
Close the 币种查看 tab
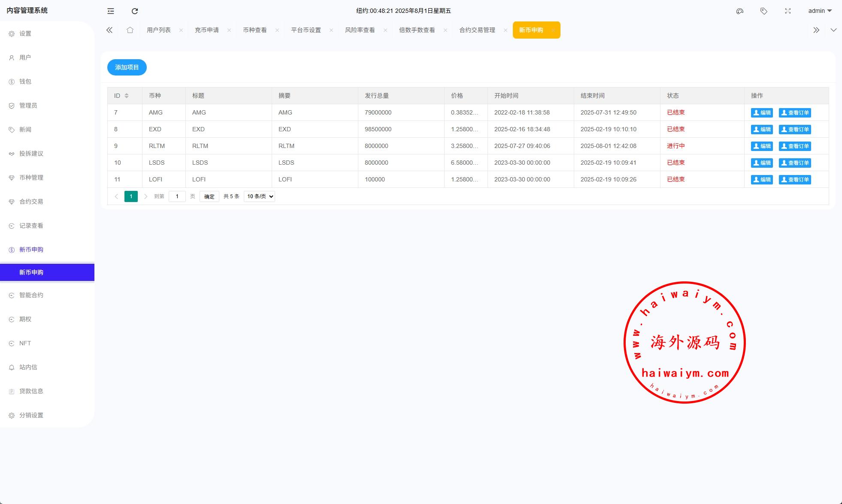(x=277, y=30)
